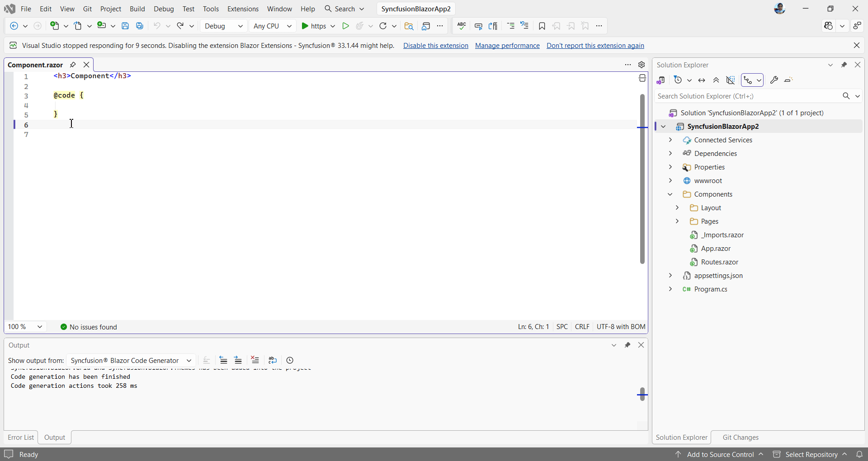
Task: Click the Send Feedback person icon
Action: click(857, 26)
